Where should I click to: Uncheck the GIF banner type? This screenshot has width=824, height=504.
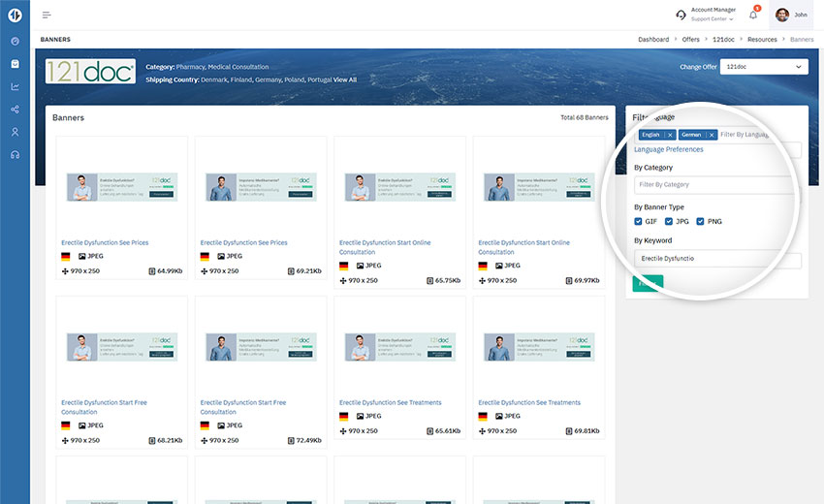(x=639, y=222)
